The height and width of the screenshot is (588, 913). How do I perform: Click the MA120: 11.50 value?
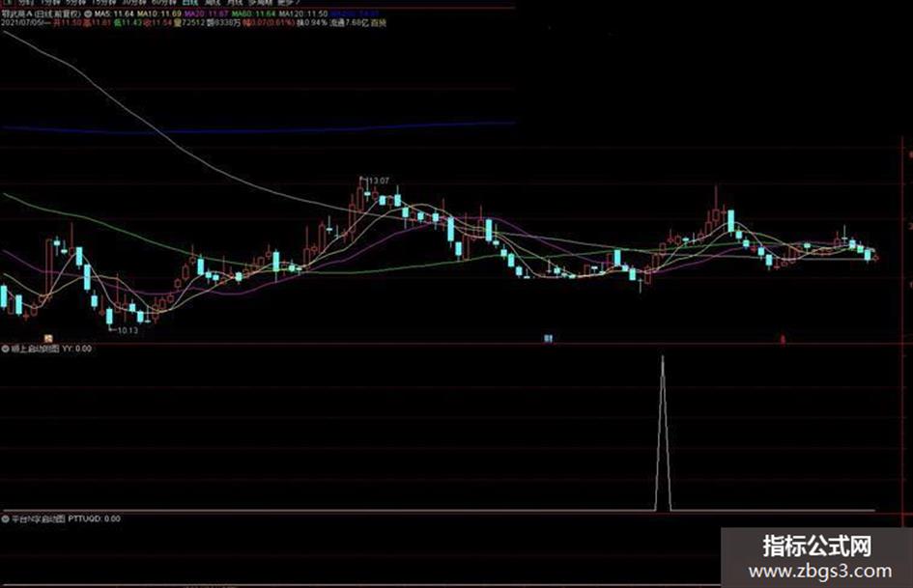pyautogui.click(x=302, y=14)
